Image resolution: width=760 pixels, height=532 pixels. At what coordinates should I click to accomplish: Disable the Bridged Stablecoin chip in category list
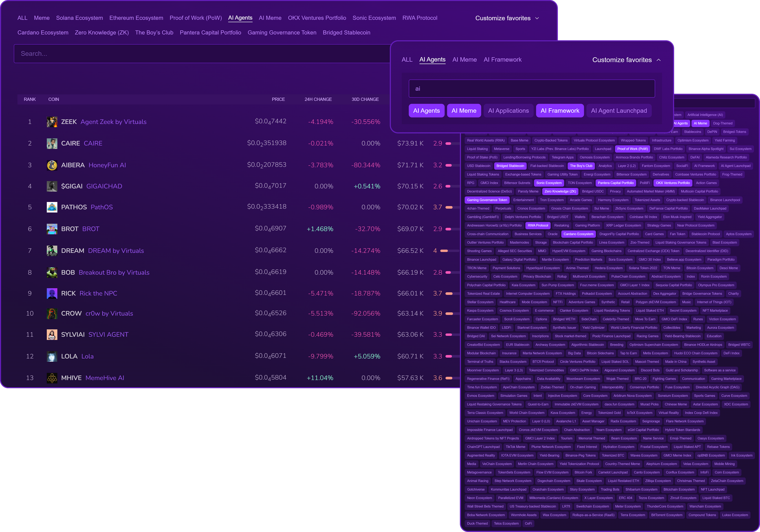(510, 166)
